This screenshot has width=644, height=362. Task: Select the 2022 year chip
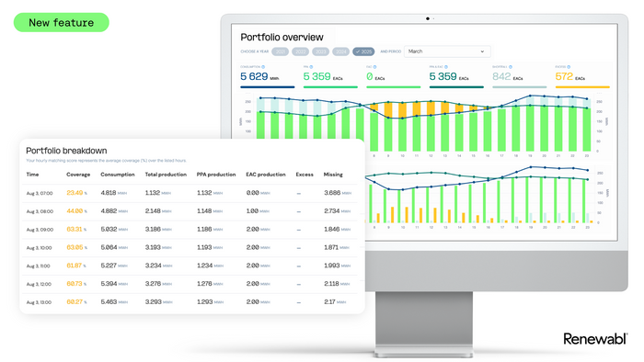(300, 51)
